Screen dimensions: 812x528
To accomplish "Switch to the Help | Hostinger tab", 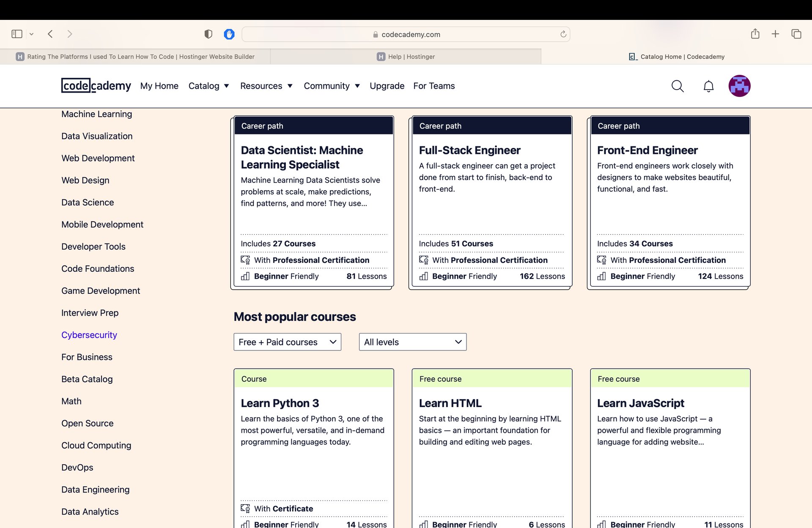I will [406, 57].
